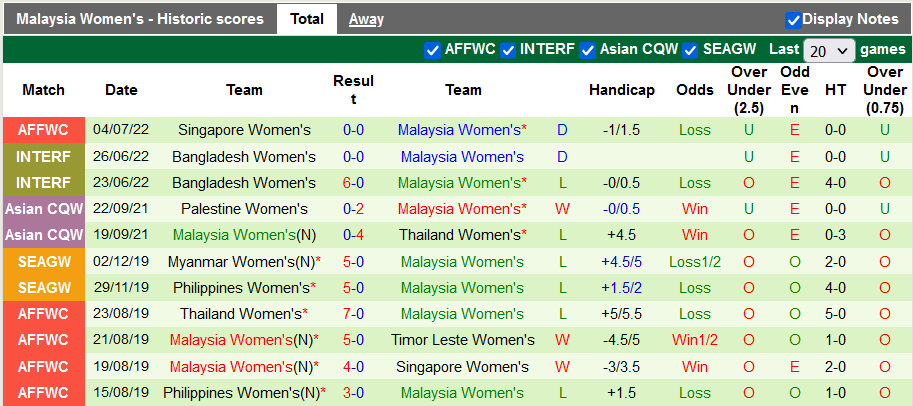Image resolution: width=913 pixels, height=406 pixels.
Task: Open the Last games count dropdown
Action: (829, 50)
